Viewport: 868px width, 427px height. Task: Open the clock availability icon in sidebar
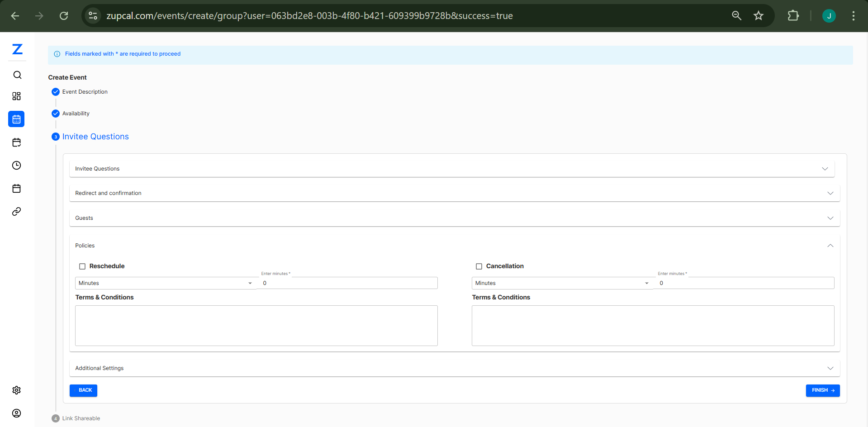pyautogui.click(x=16, y=165)
